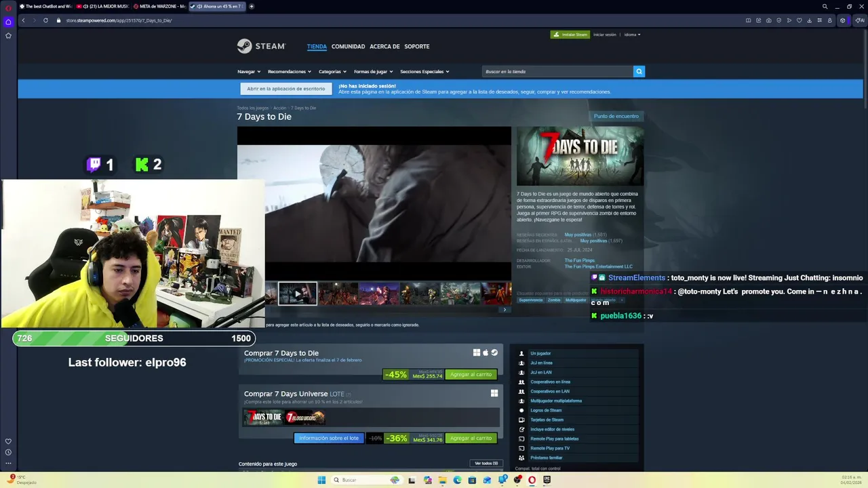This screenshot has width=868, height=488.
Task: Open the Categorías dropdown
Action: tap(332, 71)
